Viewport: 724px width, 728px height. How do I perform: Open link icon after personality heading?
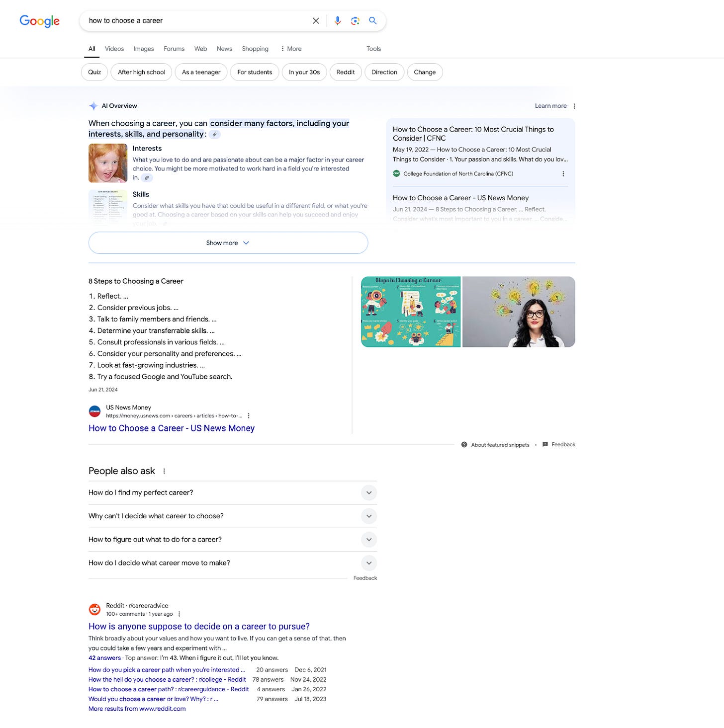(x=214, y=134)
